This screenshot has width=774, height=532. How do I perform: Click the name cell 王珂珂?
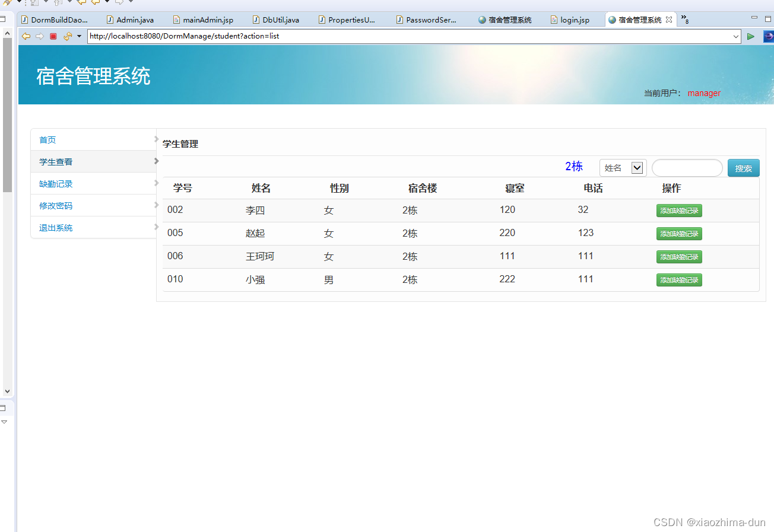pos(260,257)
